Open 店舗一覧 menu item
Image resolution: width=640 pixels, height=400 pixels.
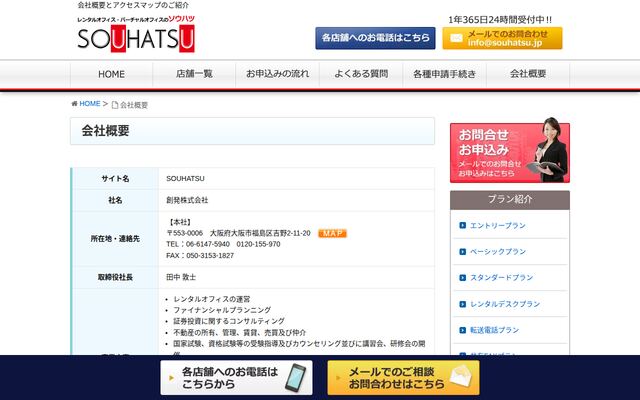pos(194,74)
